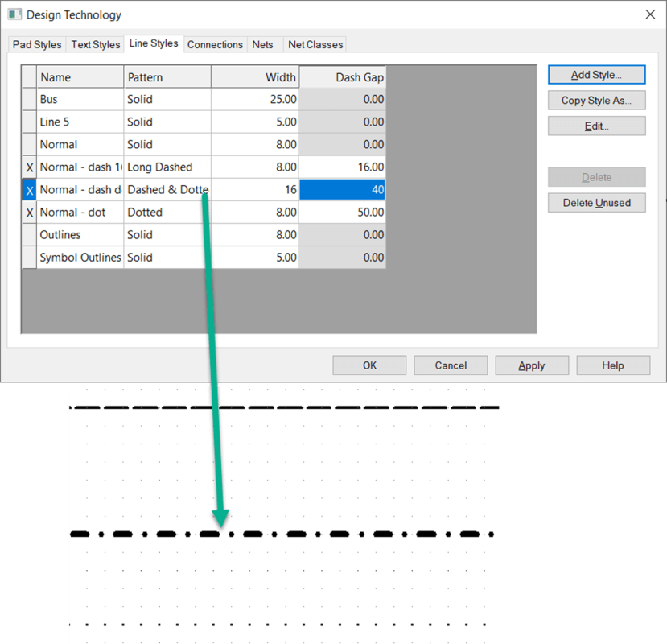This screenshot has height=644, width=667.
Task: Switch to the Pad Styles tab
Action: tap(37, 45)
